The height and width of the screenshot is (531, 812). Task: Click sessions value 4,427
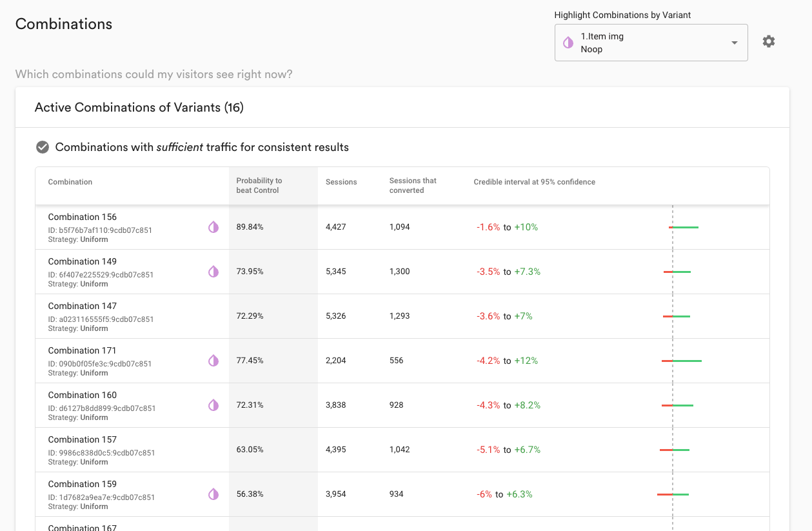(336, 227)
